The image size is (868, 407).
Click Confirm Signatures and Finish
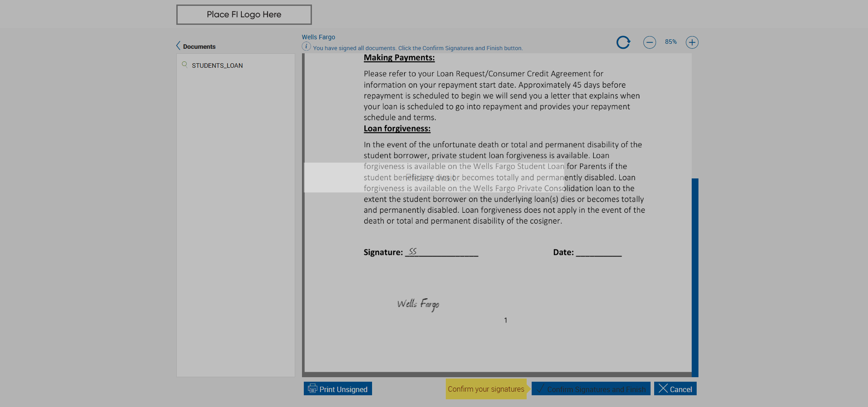591,389
